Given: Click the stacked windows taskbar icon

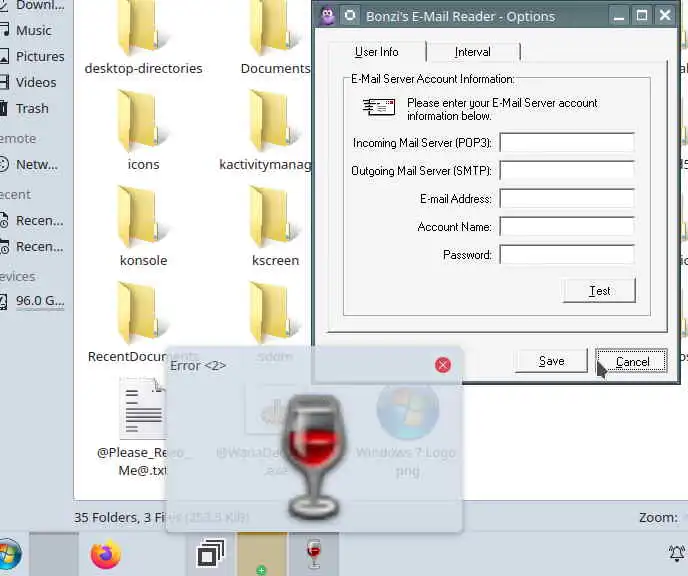Looking at the screenshot, I should tap(211, 554).
